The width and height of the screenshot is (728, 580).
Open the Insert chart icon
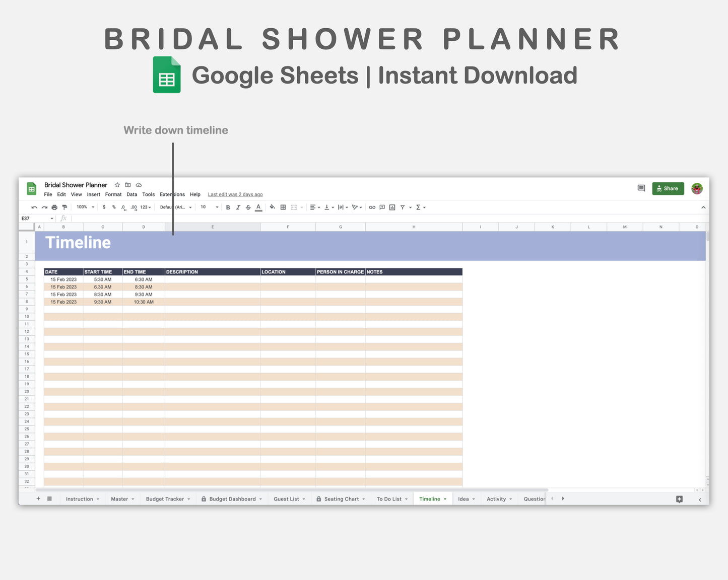[392, 207]
